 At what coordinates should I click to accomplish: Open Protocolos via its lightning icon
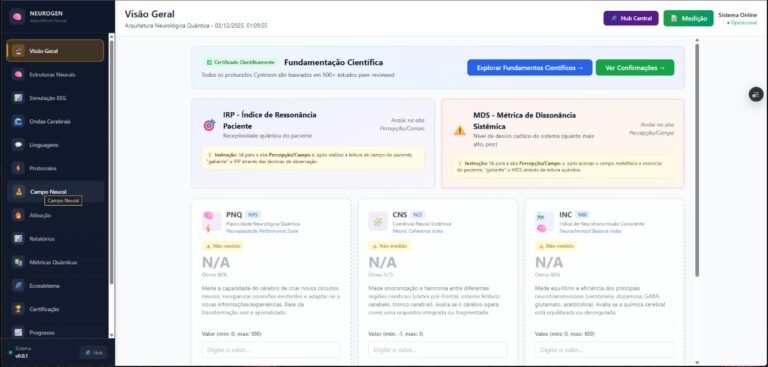pos(18,168)
